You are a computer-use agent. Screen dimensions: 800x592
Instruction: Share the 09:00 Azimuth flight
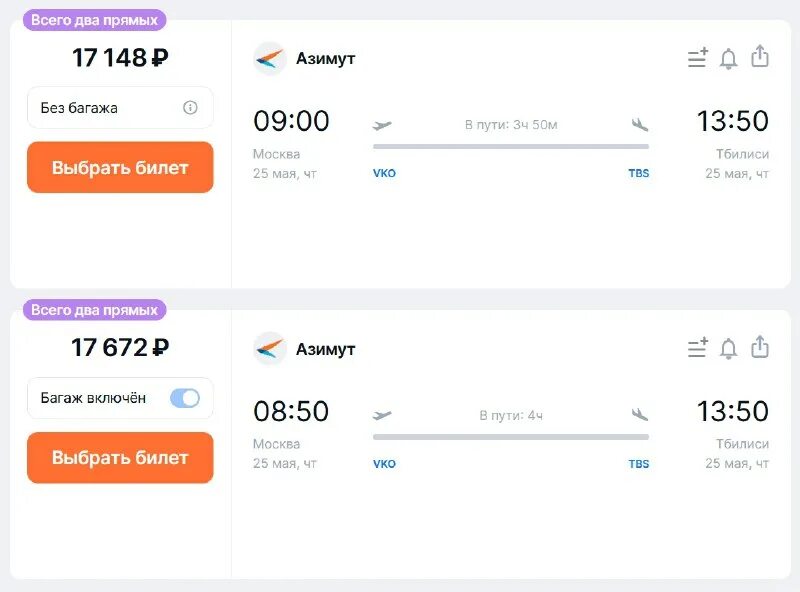pyautogui.click(x=760, y=57)
